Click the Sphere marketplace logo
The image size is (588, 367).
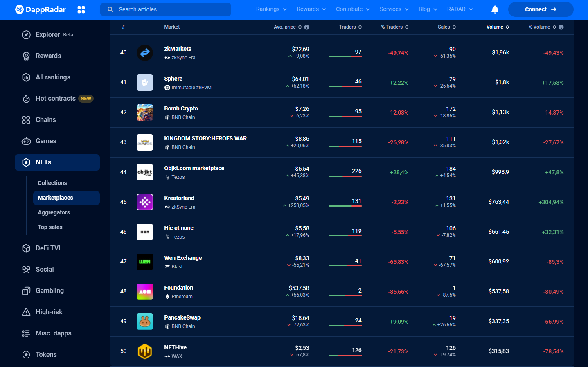[145, 83]
